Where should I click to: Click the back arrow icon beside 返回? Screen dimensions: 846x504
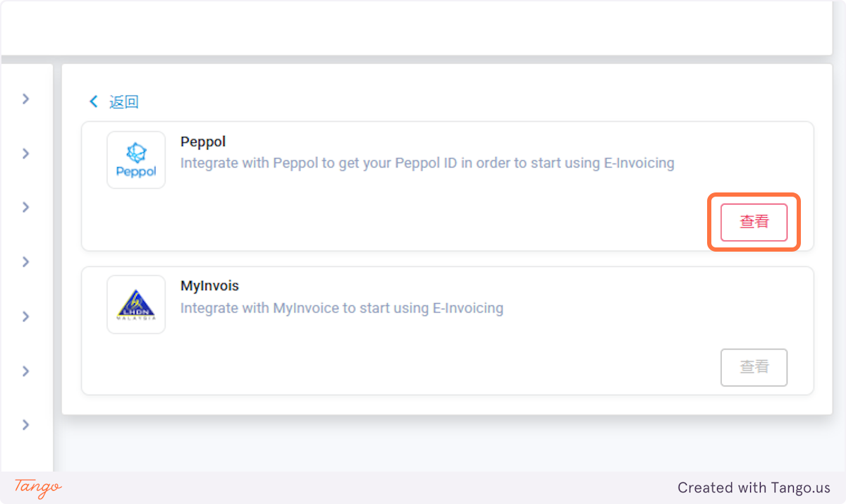click(x=93, y=102)
